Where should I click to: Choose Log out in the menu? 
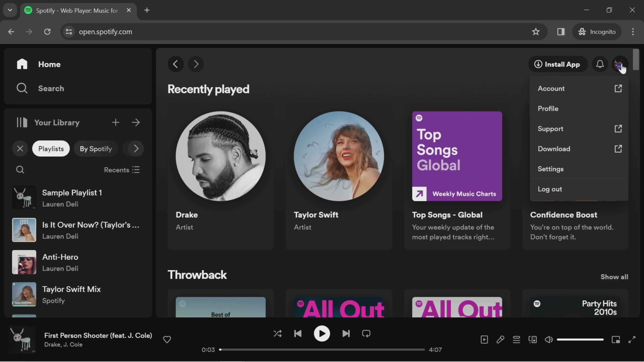tap(550, 189)
